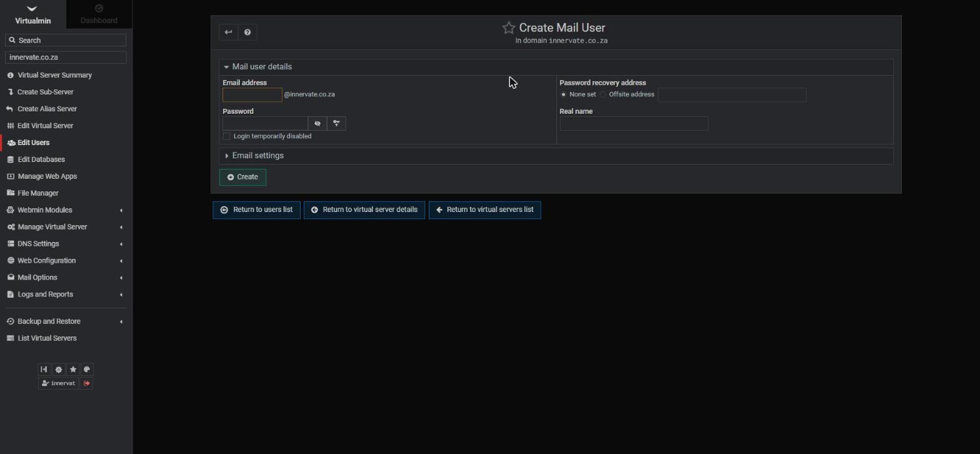Focus the Email address input field
The height and width of the screenshot is (454, 980).
252,95
